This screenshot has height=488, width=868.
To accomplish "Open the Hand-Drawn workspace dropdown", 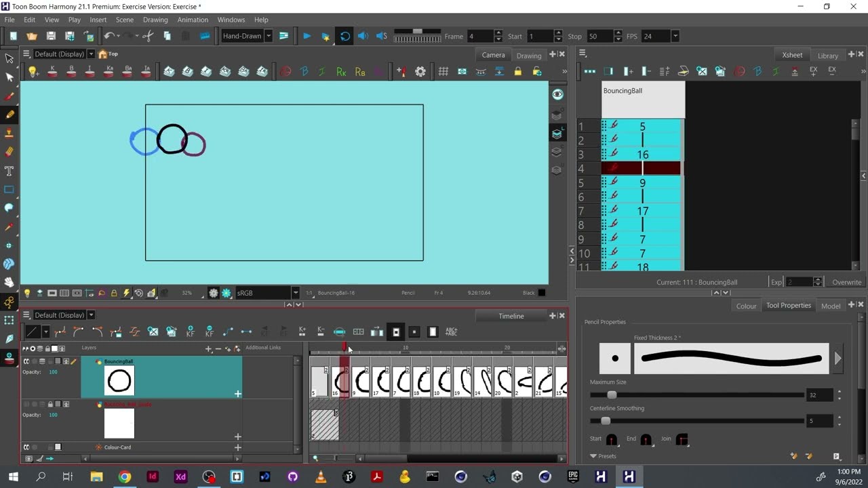I will [x=268, y=36].
